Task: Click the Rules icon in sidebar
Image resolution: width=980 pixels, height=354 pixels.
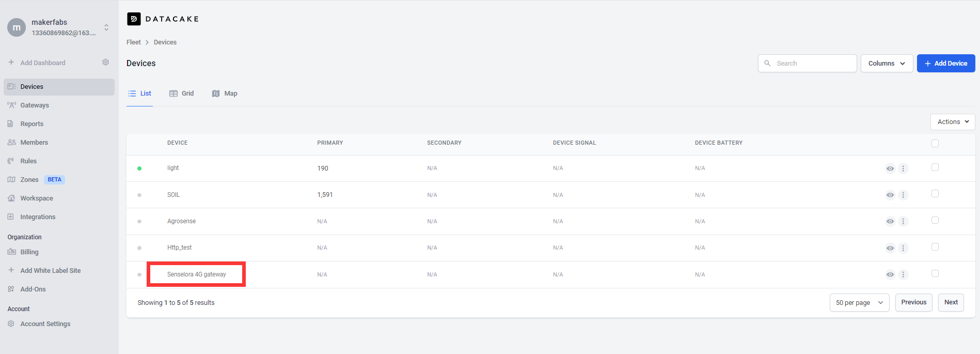Action: [x=11, y=161]
